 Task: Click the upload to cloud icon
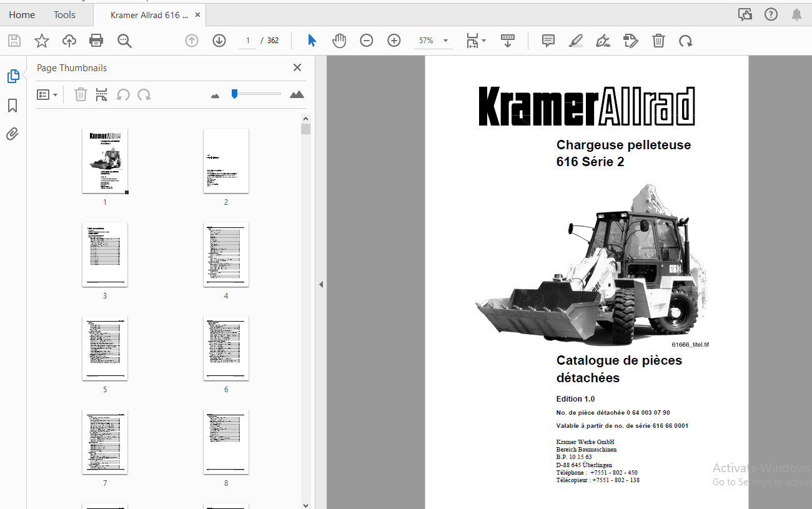(x=69, y=41)
